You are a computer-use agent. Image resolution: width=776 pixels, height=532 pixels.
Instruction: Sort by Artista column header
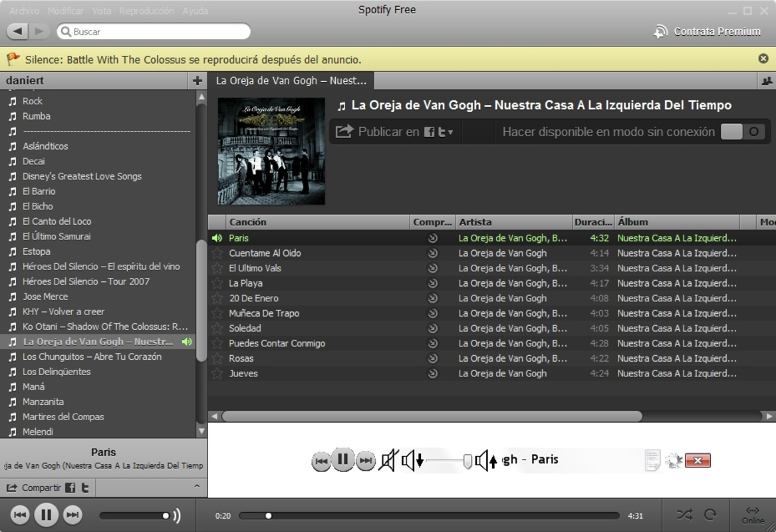(x=514, y=222)
